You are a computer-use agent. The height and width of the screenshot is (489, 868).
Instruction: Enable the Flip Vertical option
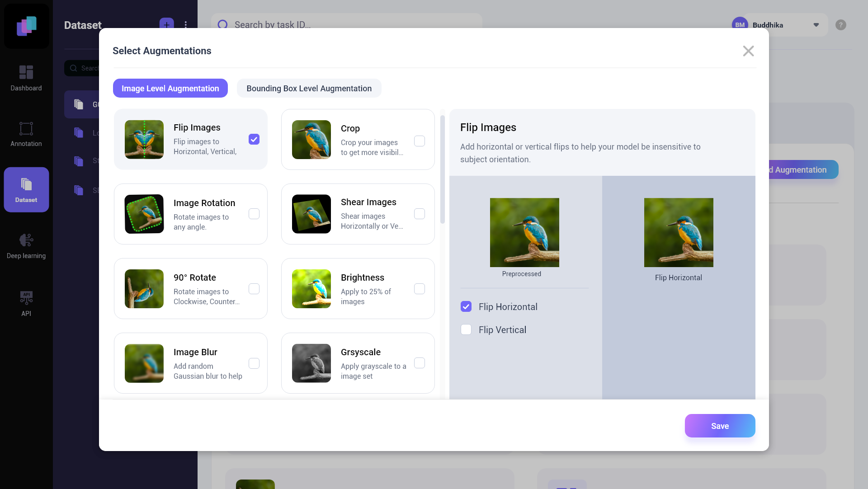[x=466, y=329]
